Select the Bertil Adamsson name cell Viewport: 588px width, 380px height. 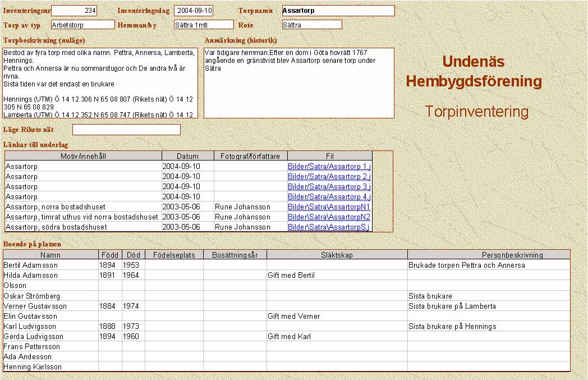click(x=50, y=265)
